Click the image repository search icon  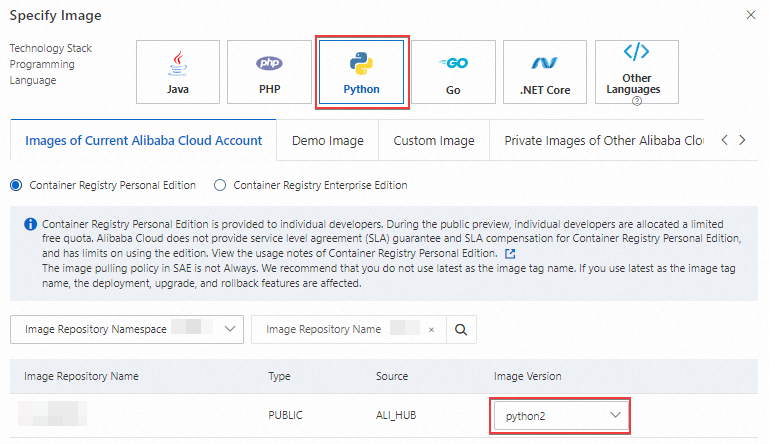[x=461, y=329]
